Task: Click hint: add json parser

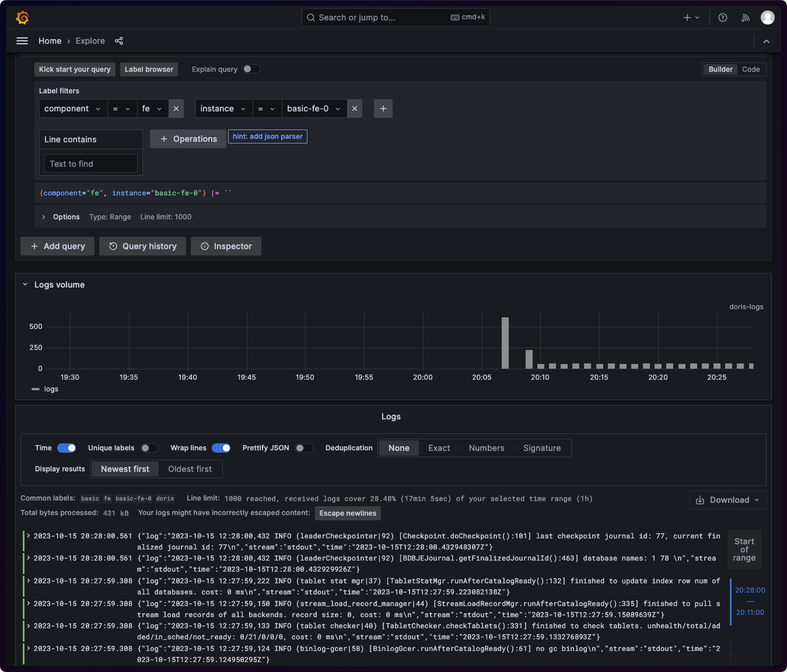Action: [268, 136]
